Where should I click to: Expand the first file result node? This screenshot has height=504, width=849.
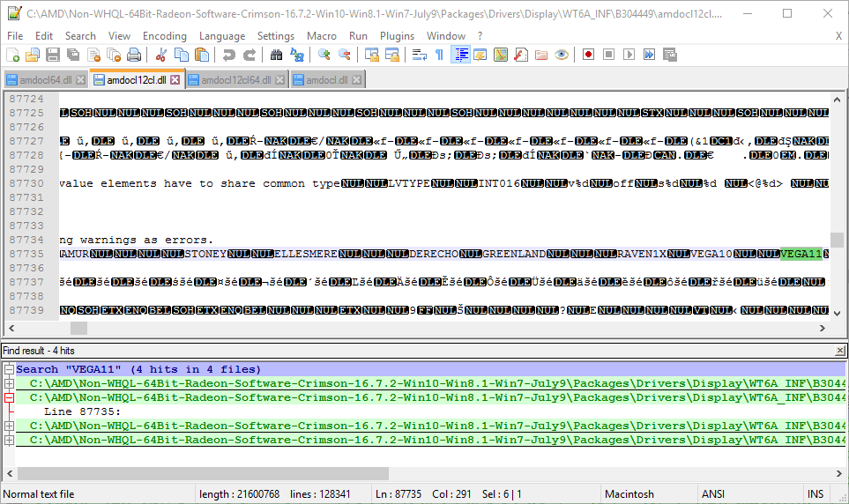coord(9,384)
